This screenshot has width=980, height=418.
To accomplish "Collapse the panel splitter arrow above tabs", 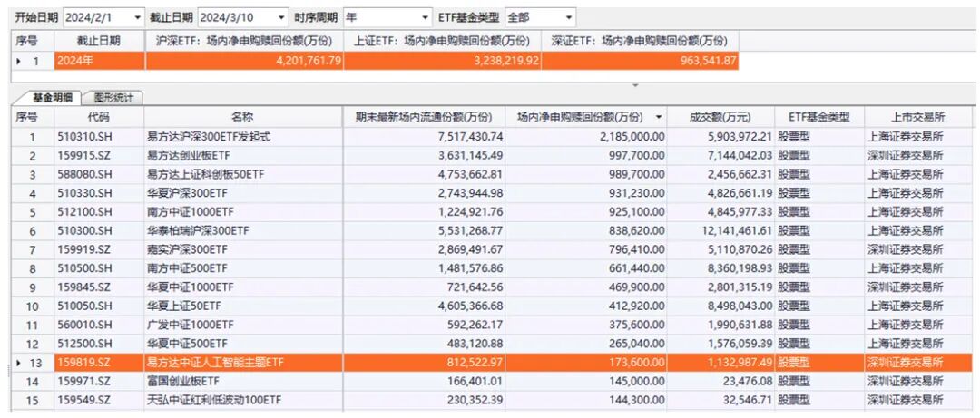I will click(635, 84).
